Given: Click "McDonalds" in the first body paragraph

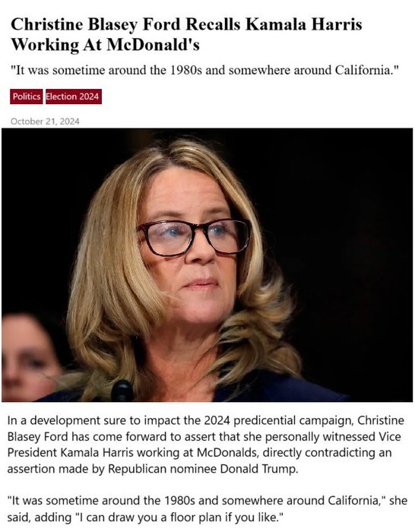Looking at the screenshot, I should point(227,453).
